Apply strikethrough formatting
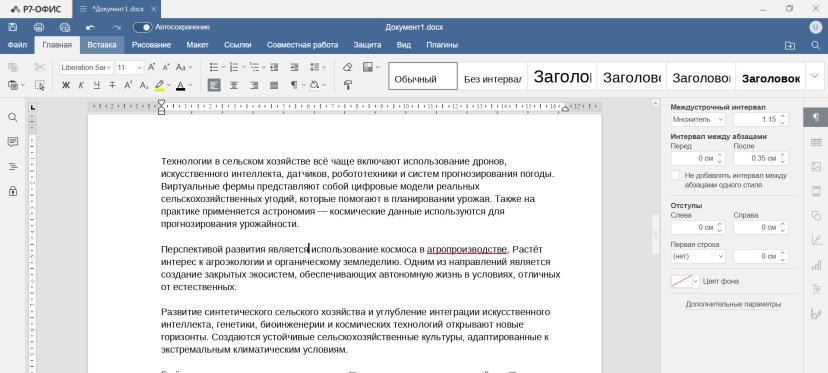The image size is (828, 373). pos(112,85)
